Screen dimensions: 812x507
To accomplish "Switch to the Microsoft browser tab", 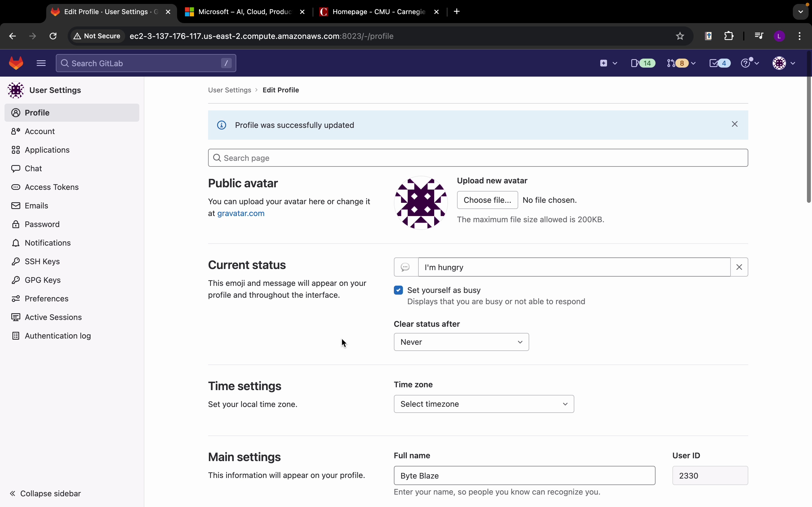I will coord(245,12).
